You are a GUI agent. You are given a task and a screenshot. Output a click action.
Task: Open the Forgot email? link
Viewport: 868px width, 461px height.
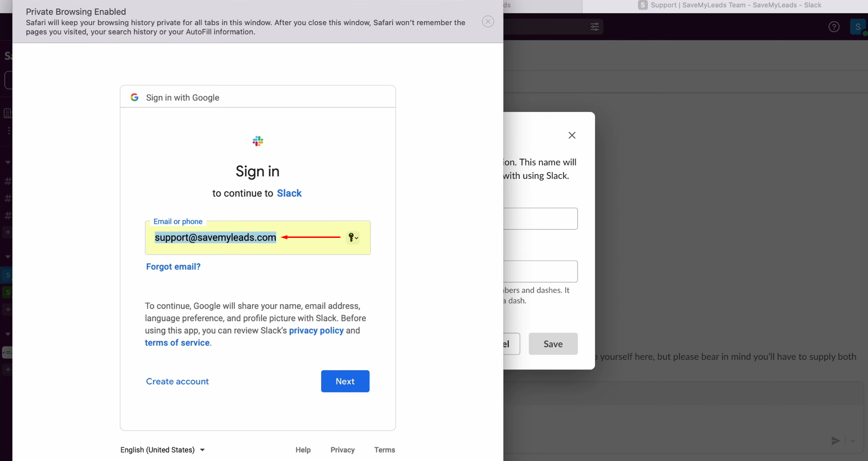click(x=173, y=267)
